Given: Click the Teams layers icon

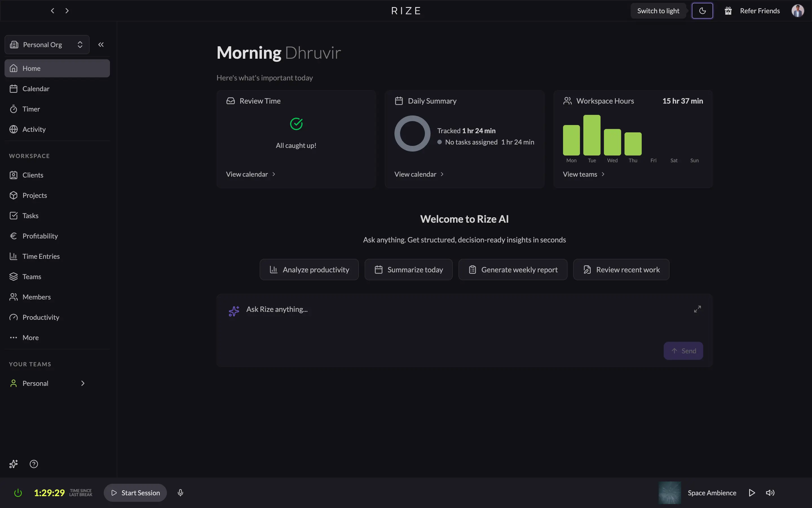Looking at the screenshot, I should tap(14, 277).
